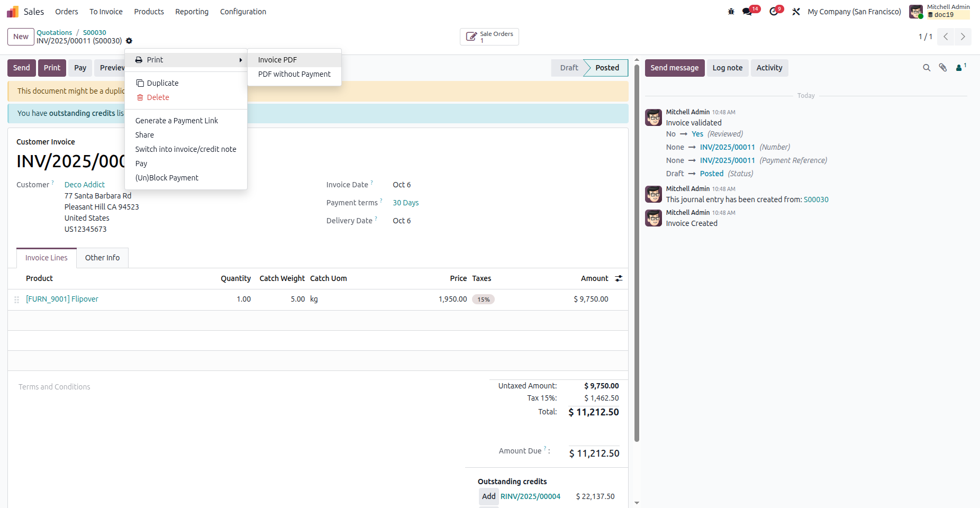Choose (Un)Block Payment menu entry

(186, 178)
